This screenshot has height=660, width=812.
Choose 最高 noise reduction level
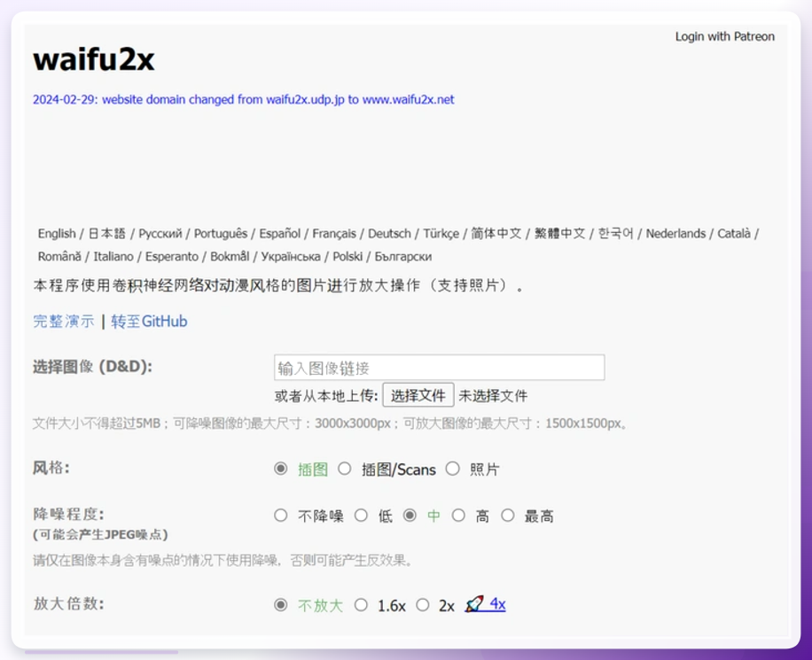coord(507,515)
